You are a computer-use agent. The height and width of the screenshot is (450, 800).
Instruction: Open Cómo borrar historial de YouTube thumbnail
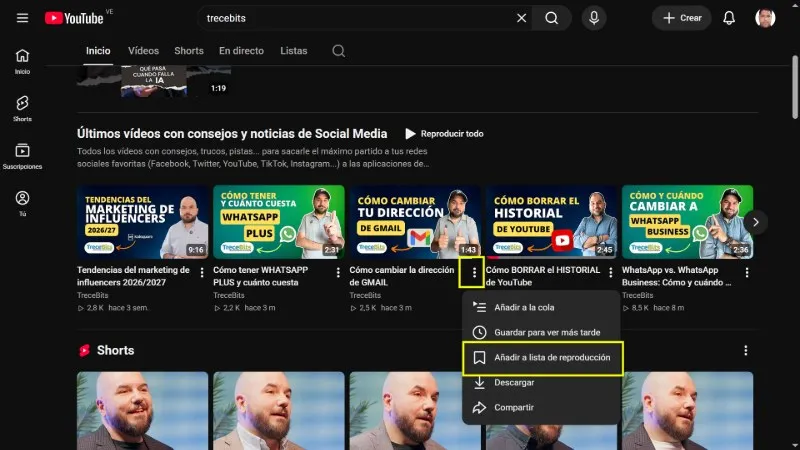pos(551,222)
